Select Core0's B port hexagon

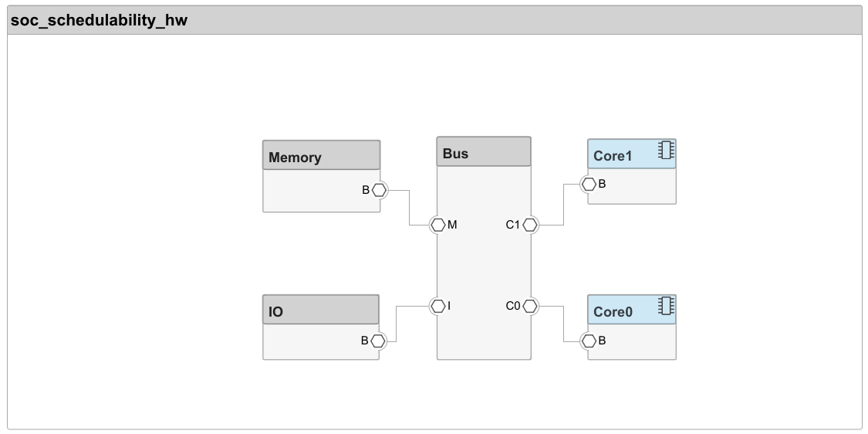pos(589,341)
